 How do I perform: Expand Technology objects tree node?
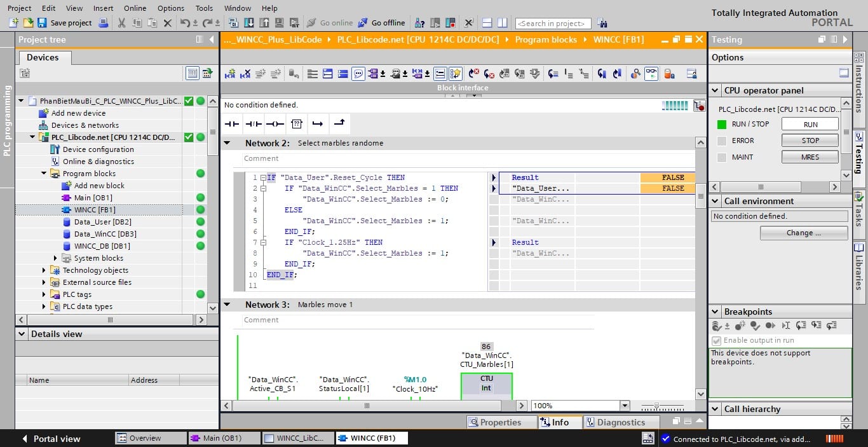pos(44,270)
